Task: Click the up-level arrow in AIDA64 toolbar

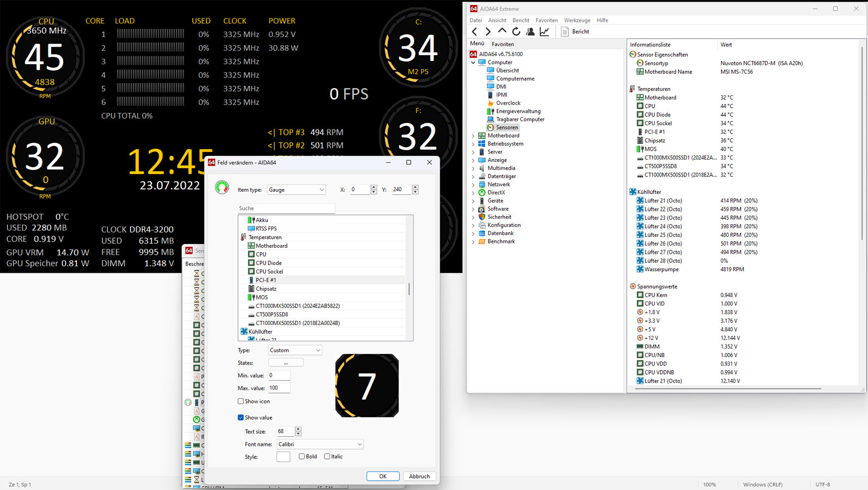Action: click(x=502, y=31)
